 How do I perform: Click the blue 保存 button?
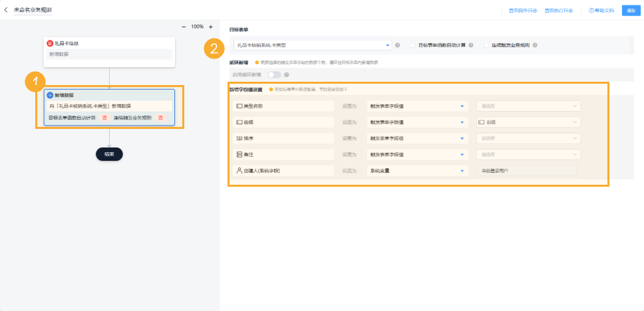(x=631, y=11)
